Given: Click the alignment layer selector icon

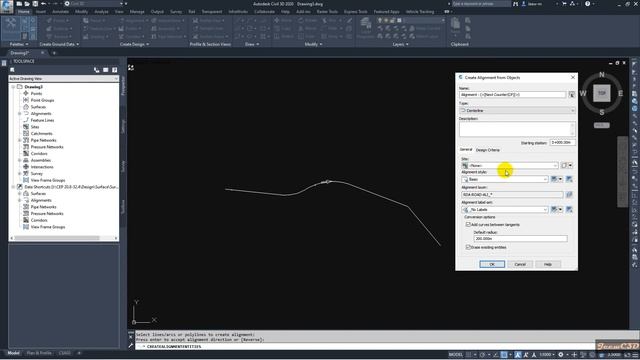Looking at the screenshot, I should (569, 195).
